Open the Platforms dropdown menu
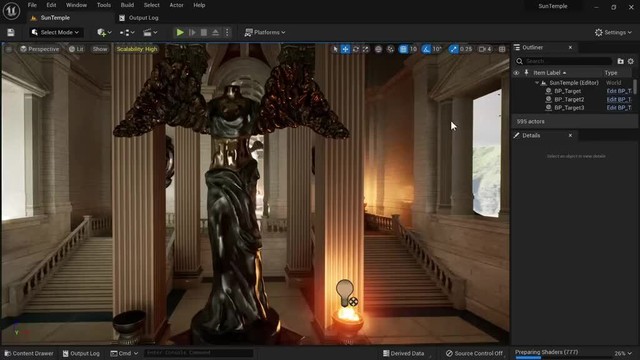Image resolution: width=640 pixels, height=360 pixels. pyautogui.click(x=265, y=32)
